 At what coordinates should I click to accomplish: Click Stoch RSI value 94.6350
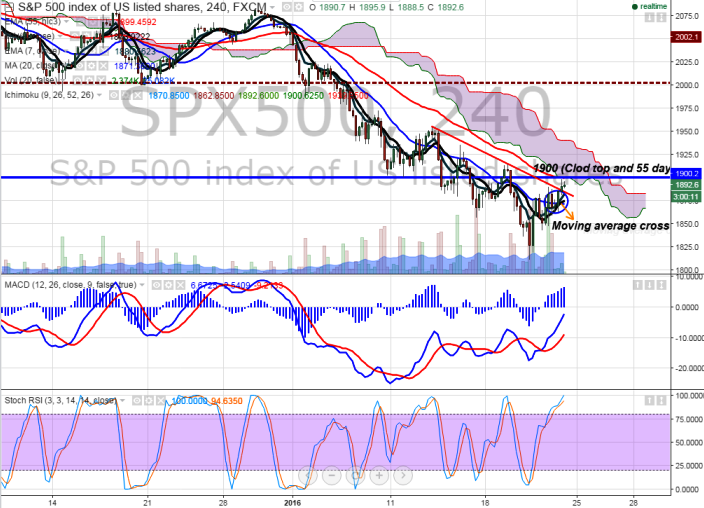[227, 401]
